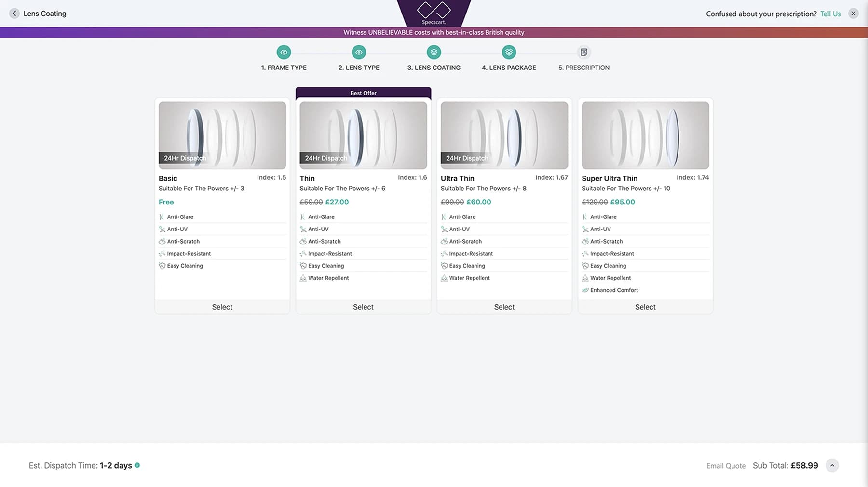The width and height of the screenshot is (868, 487).
Task: Close the prescription help banner
Action: (853, 14)
